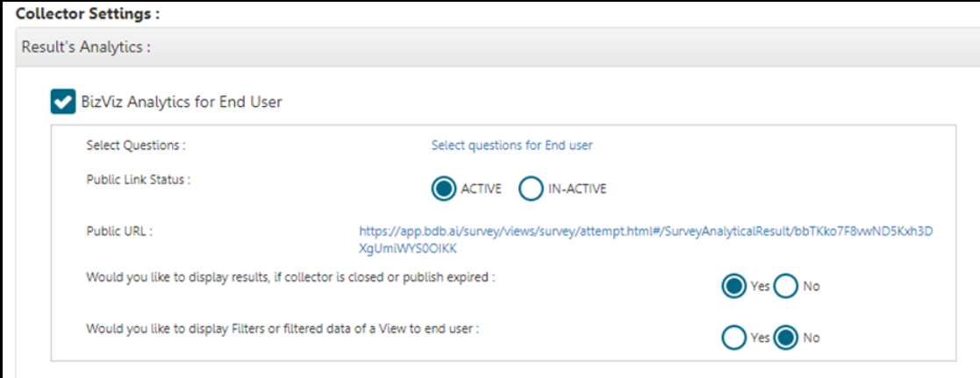Click the No text label in the Filters row
This screenshot has height=378, width=980.
811,338
